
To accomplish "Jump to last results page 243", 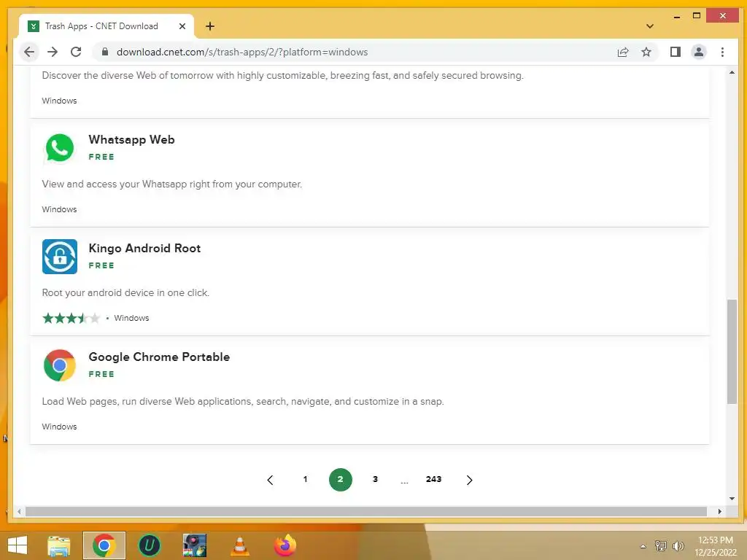I will pos(433,479).
